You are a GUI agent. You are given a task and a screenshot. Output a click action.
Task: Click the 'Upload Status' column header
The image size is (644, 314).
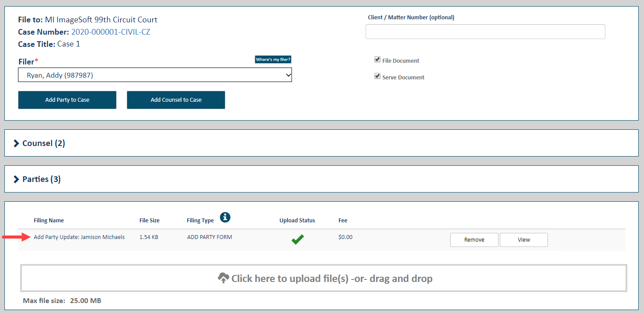(297, 221)
